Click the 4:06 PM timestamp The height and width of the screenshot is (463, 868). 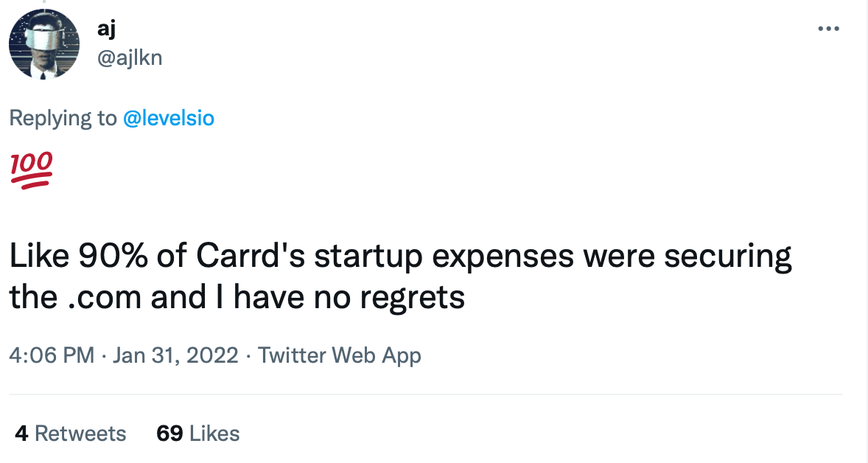click(x=52, y=355)
